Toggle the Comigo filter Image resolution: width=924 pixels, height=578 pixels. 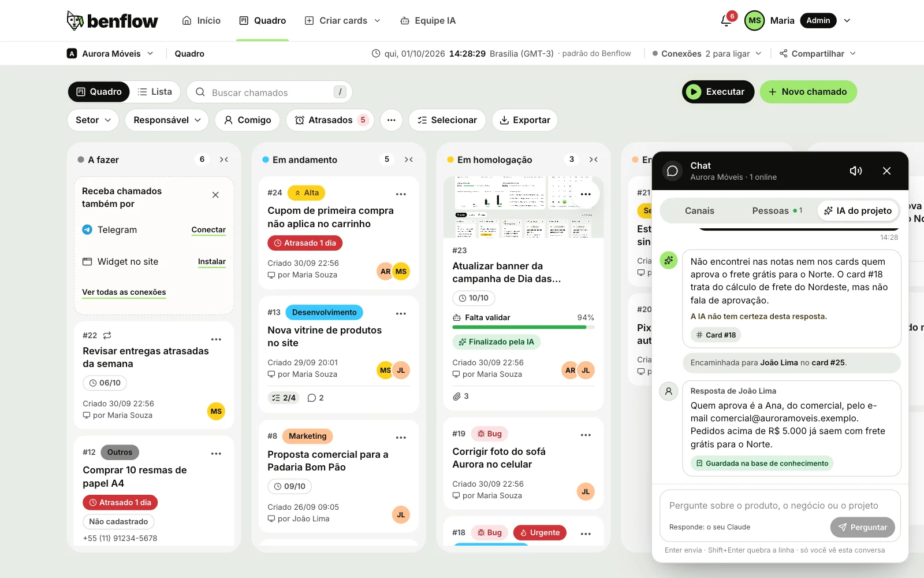tap(247, 120)
